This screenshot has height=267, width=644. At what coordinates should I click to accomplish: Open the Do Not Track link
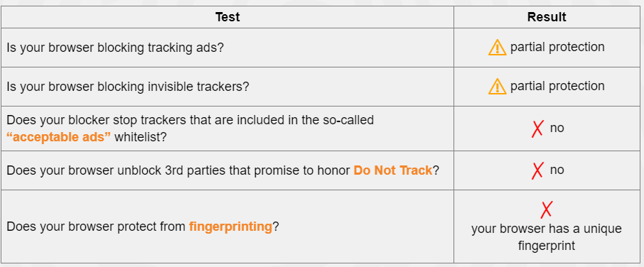coord(392,170)
